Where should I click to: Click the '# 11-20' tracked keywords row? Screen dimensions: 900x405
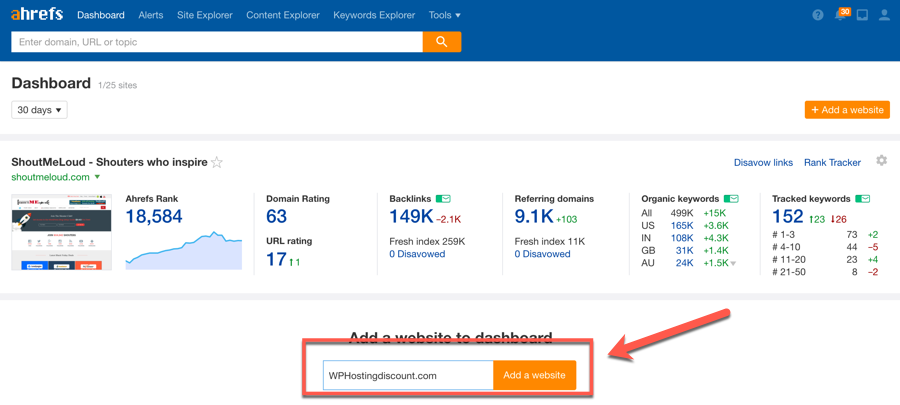tap(825, 259)
